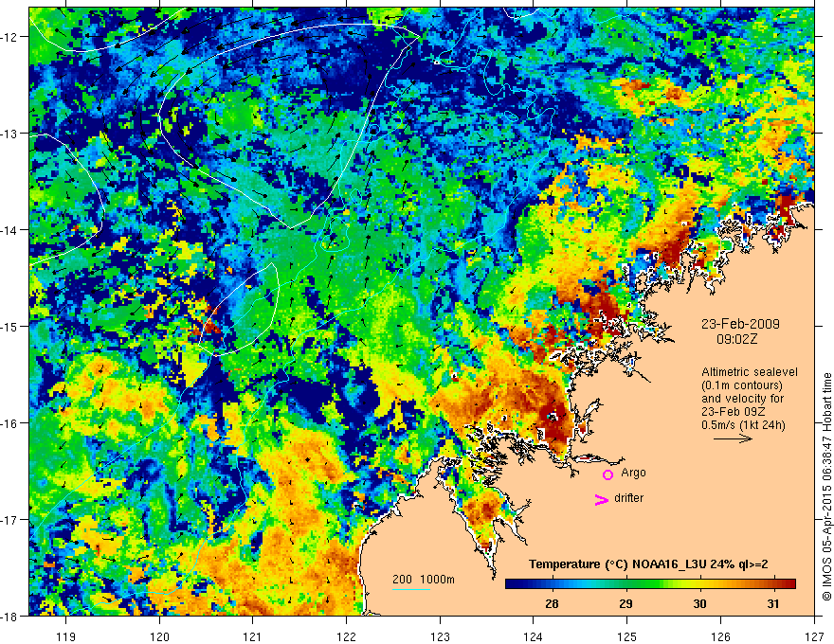Click the '0.5m/s (1kt 24h)' label
The image size is (834, 644).
[x=743, y=425]
